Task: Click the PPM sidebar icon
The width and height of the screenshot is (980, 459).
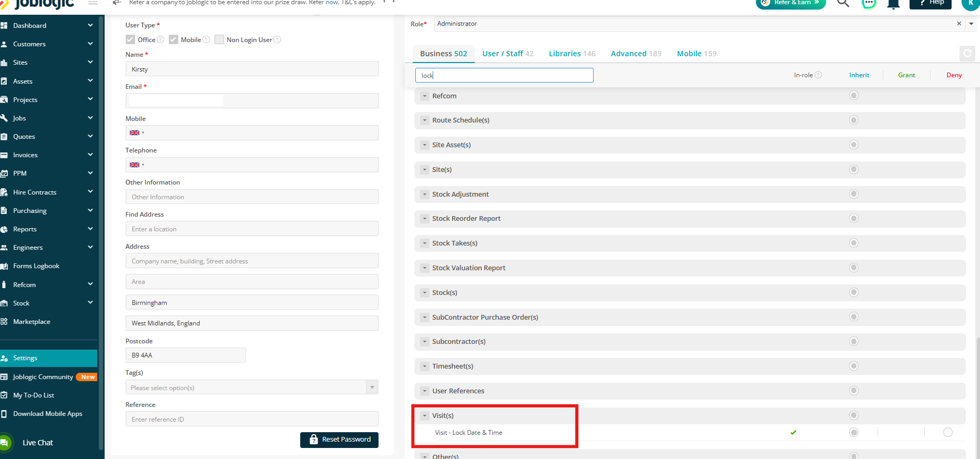Action: click(x=4, y=174)
